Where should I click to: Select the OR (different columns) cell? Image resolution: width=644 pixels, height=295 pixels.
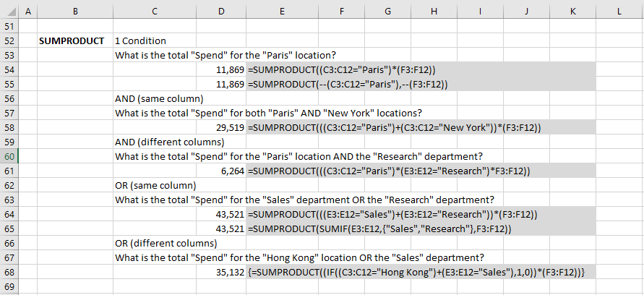tap(166, 243)
